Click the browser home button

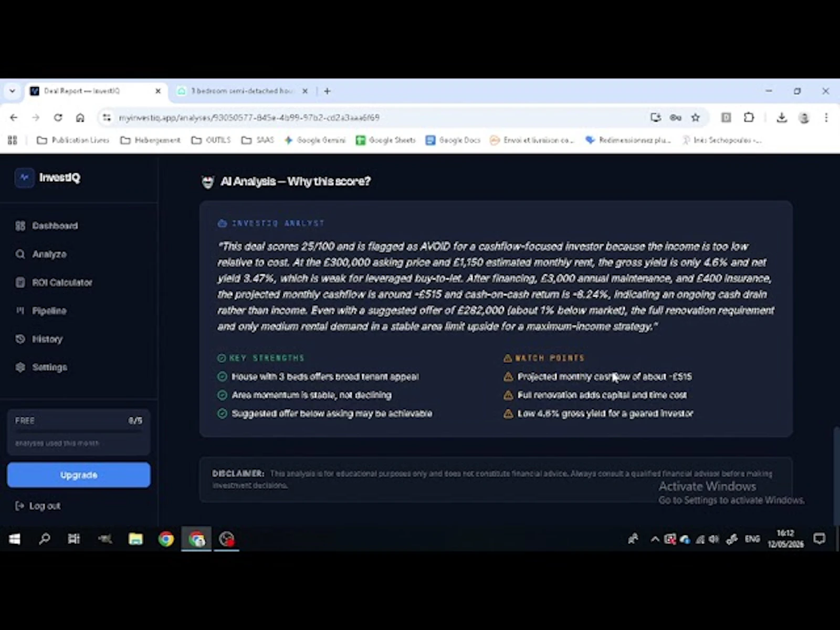tap(80, 118)
